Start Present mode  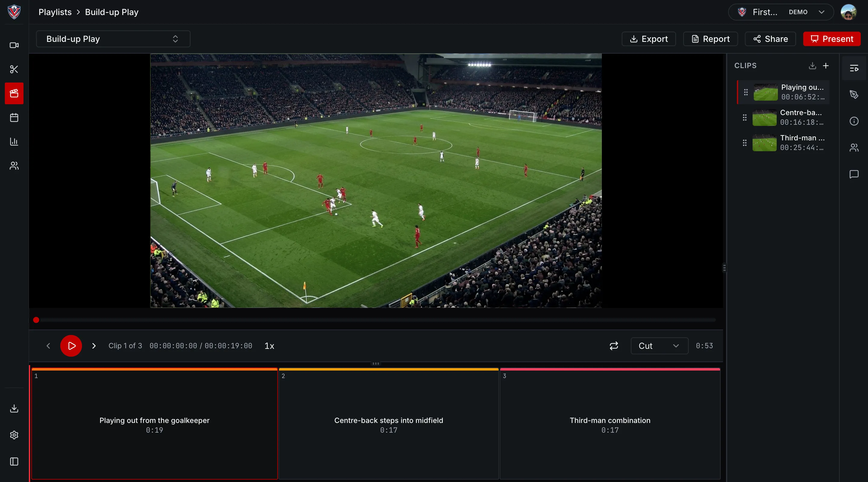(832, 39)
